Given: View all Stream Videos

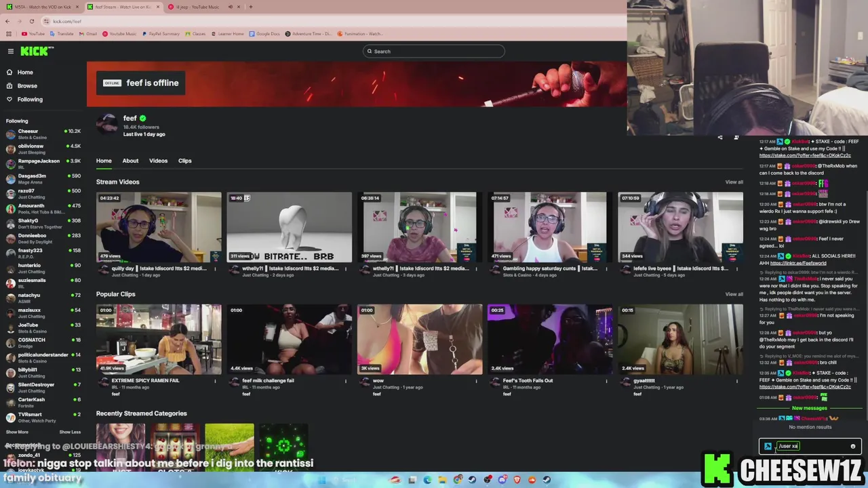Looking at the screenshot, I should (734, 182).
